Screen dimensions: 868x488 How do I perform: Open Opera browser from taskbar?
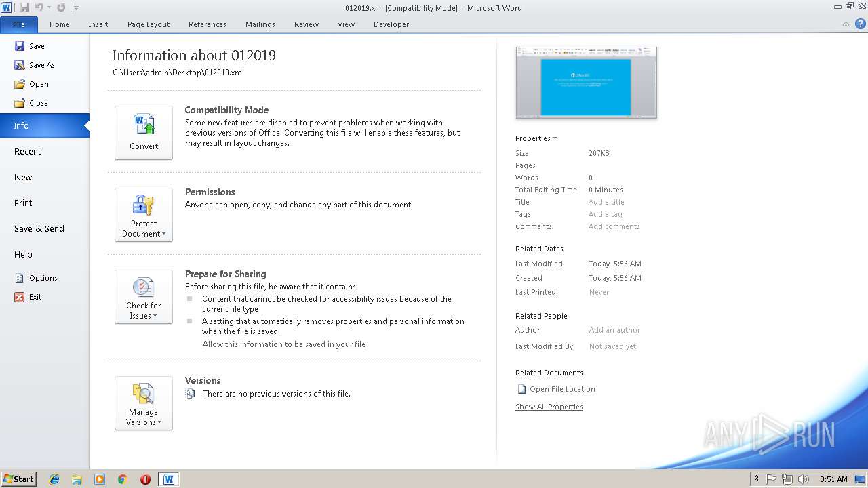click(145, 479)
